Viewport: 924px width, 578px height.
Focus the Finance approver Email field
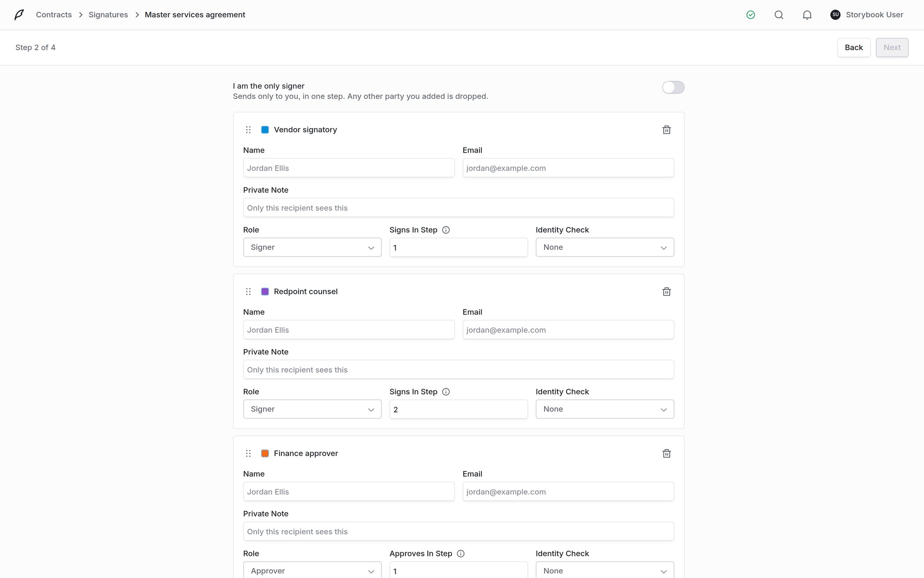coord(568,492)
